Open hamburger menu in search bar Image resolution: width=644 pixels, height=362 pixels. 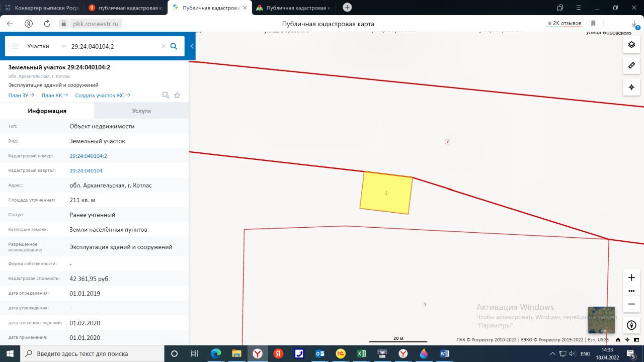coord(15,46)
